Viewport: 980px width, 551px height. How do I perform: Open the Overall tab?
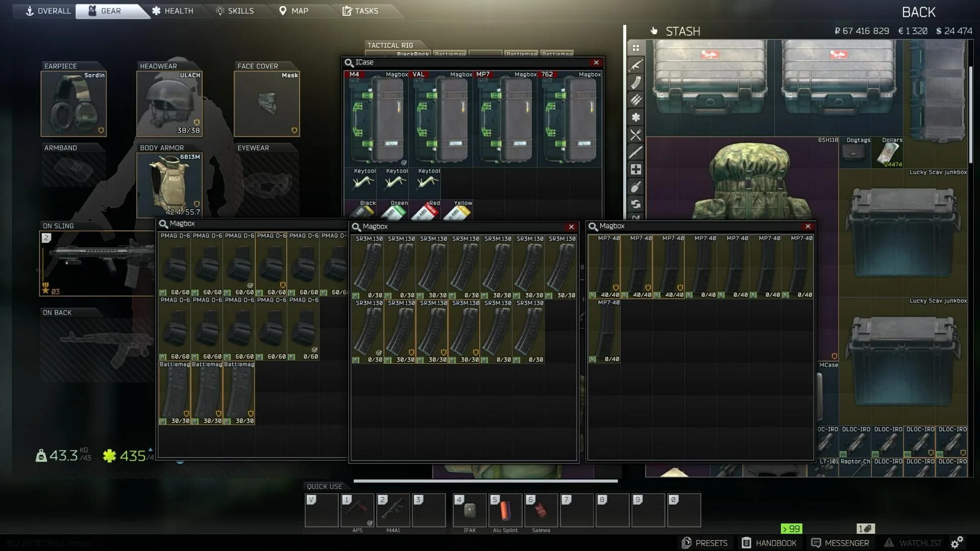(48, 11)
